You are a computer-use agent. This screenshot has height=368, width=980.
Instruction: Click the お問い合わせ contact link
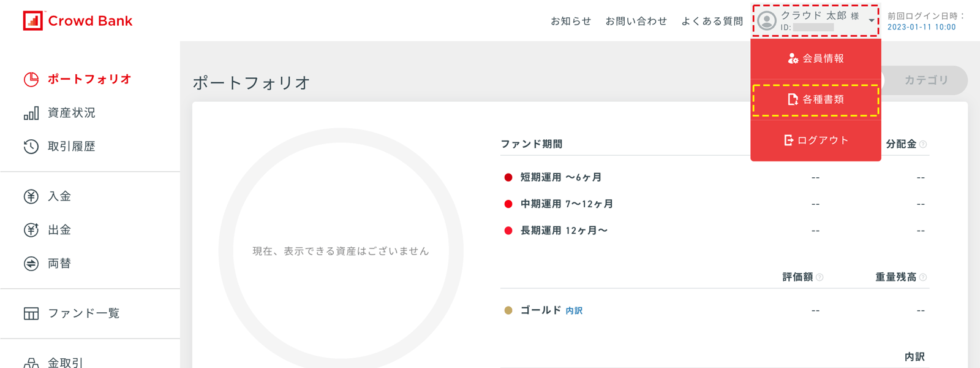click(636, 20)
